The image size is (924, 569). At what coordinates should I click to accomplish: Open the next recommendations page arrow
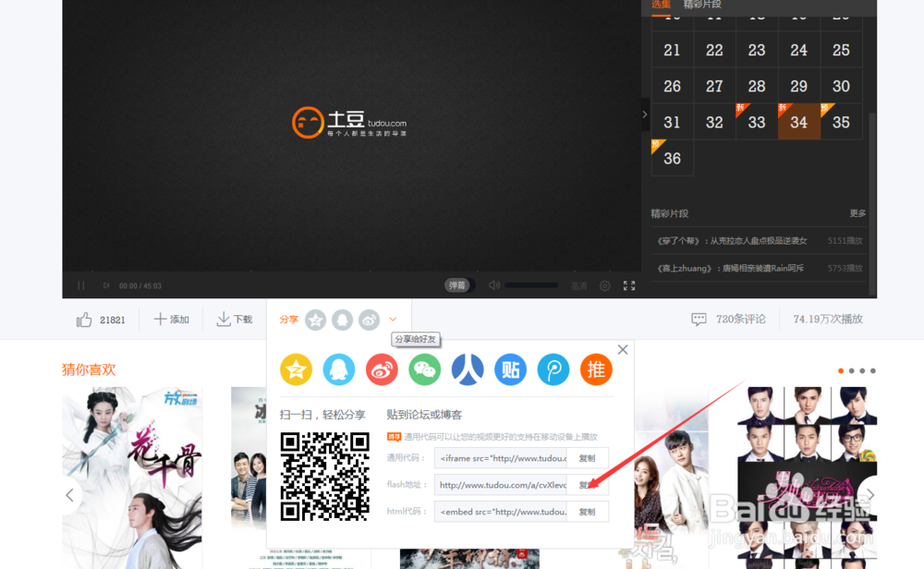pyautogui.click(x=869, y=494)
